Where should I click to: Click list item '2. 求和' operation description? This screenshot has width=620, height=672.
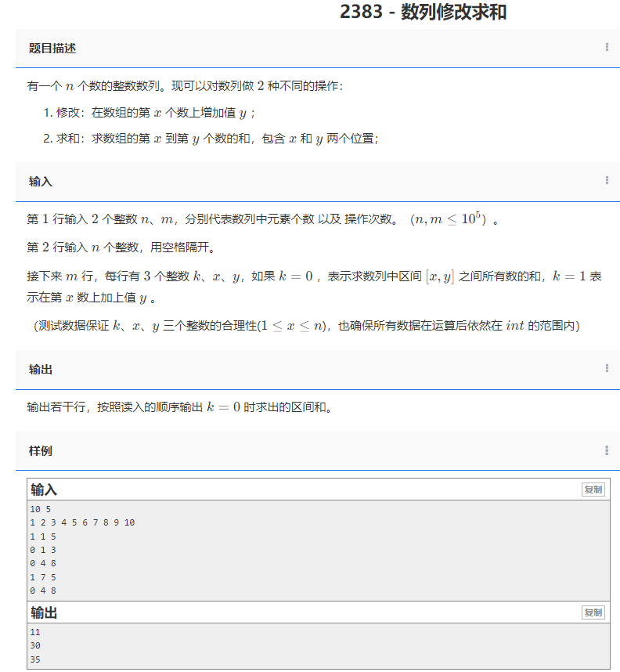coord(211,139)
